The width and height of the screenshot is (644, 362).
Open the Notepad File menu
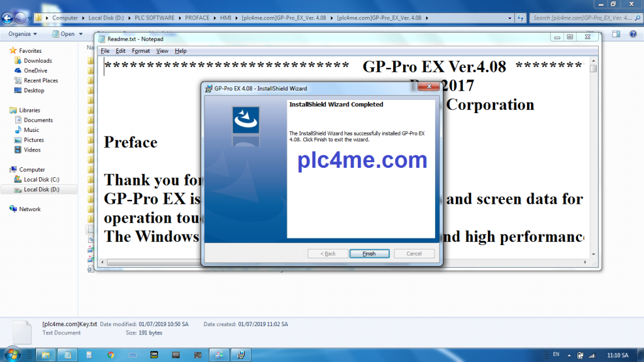coord(105,51)
